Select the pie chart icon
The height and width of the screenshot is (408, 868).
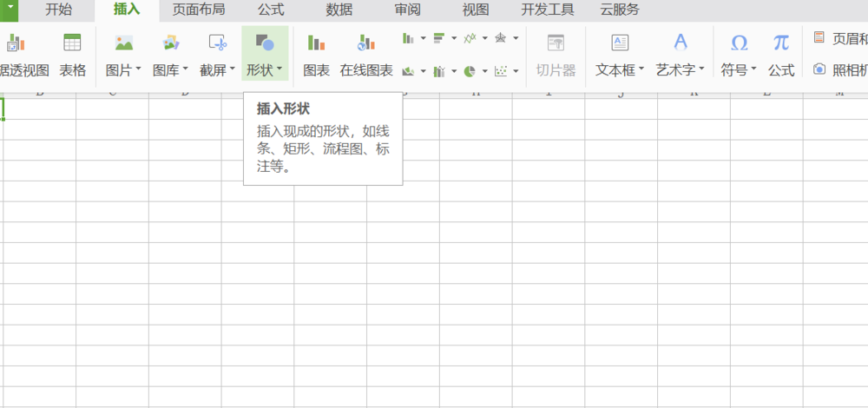coord(470,71)
